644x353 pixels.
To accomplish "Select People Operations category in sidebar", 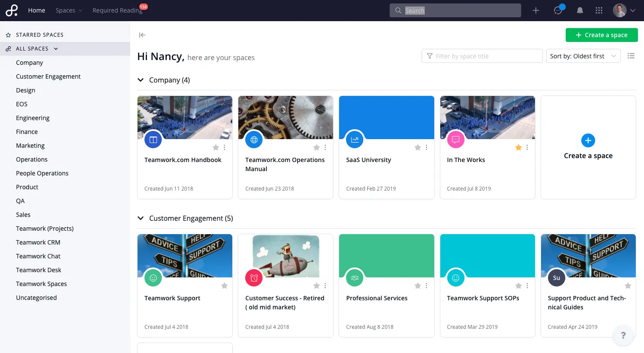I will point(42,173).
